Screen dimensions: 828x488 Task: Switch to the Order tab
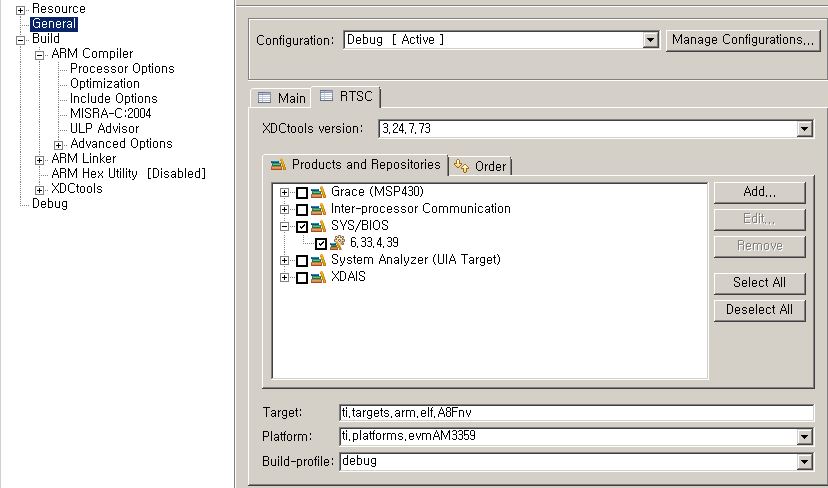pyautogui.click(x=482, y=166)
